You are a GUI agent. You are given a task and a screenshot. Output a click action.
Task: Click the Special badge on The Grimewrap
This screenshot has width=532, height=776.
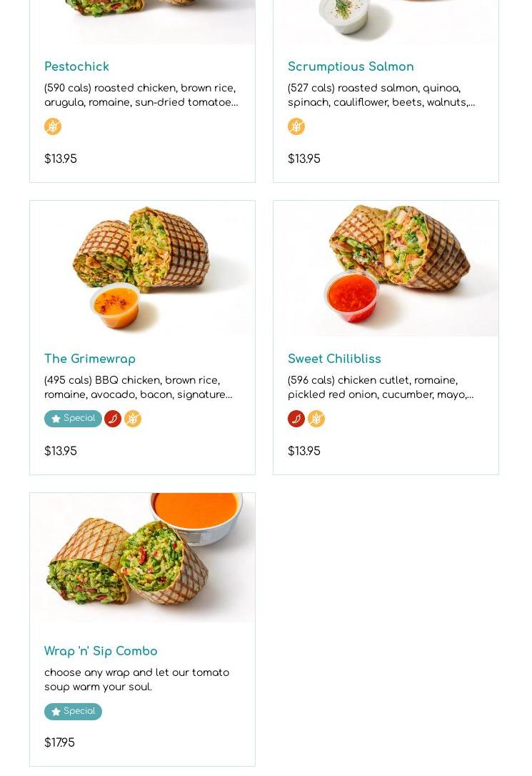[73, 419]
